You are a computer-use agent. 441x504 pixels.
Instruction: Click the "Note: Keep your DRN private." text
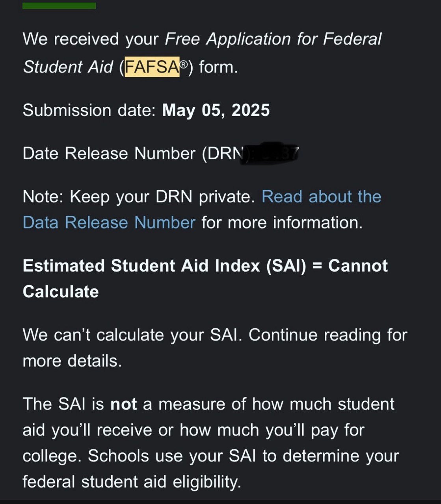point(139,197)
